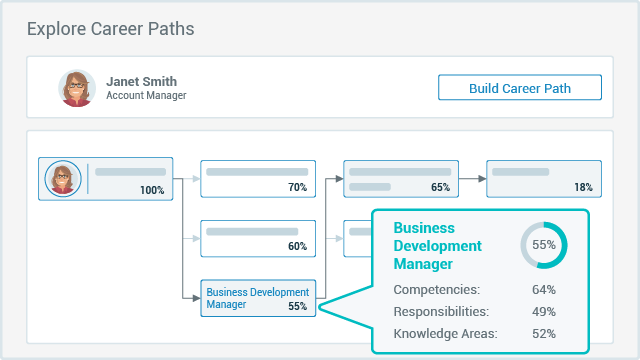Click avatar inside the 100% role card

[63, 179]
